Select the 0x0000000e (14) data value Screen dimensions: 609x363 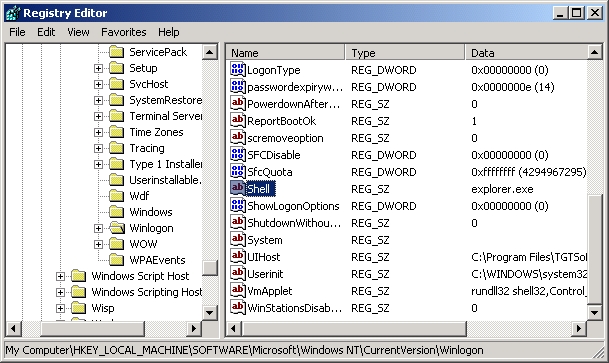(513, 87)
